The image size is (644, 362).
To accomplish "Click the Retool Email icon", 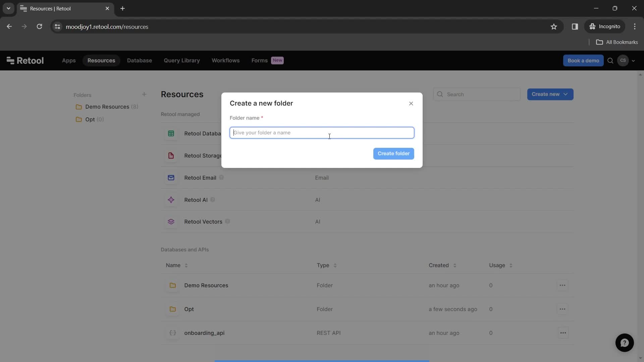I will pyautogui.click(x=171, y=178).
